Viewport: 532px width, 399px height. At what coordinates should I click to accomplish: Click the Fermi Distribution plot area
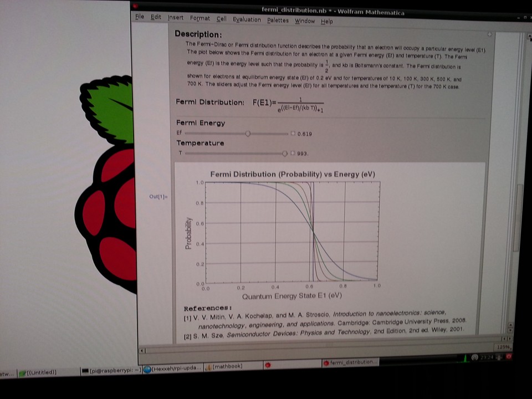[293, 233]
